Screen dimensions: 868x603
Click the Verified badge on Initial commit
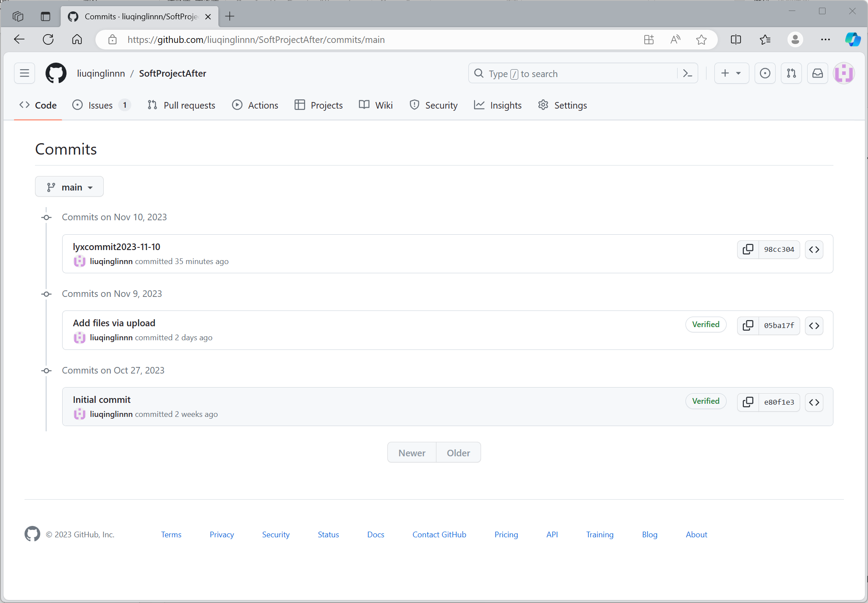tap(705, 401)
